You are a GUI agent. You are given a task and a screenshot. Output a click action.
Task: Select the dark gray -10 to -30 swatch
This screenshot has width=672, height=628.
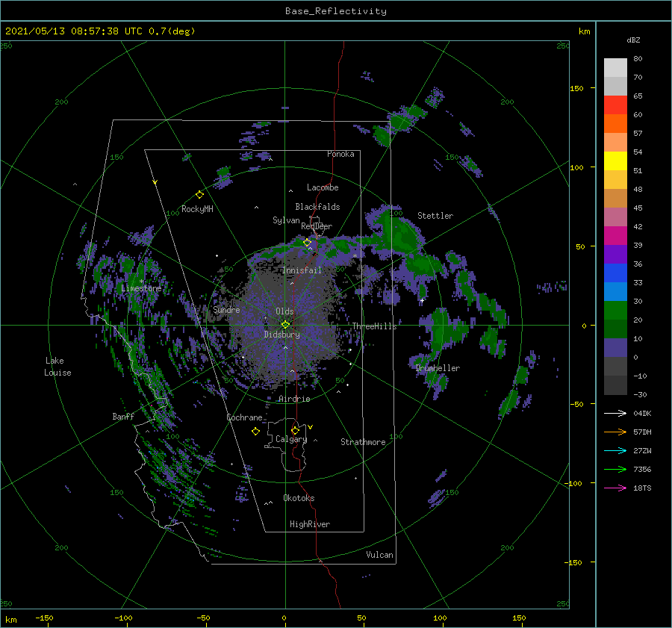tap(615, 385)
